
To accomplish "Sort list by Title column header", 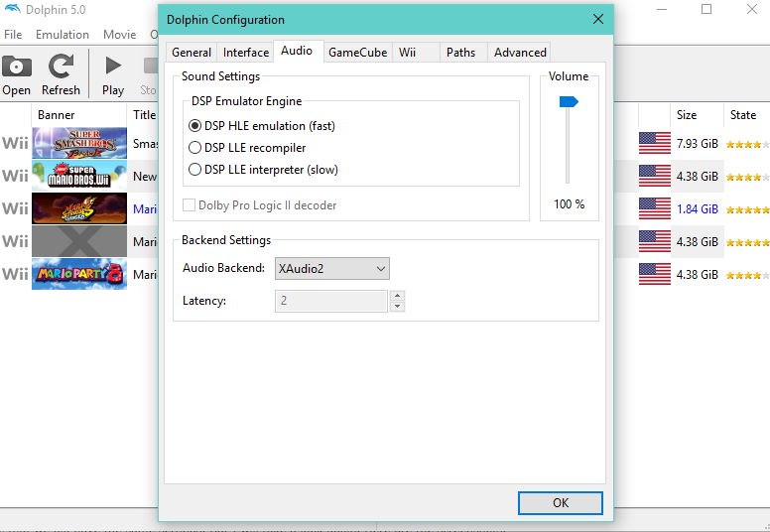I will (x=143, y=115).
